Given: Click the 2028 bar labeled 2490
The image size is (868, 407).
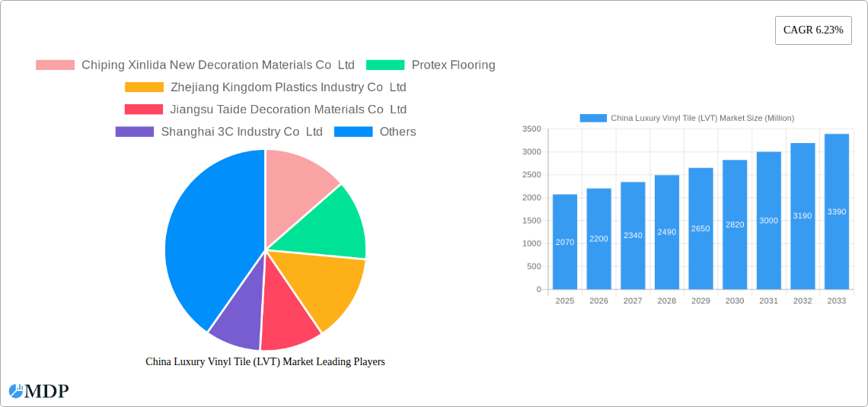Looking at the screenshot, I should pyautogui.click(x=667, y=232).
